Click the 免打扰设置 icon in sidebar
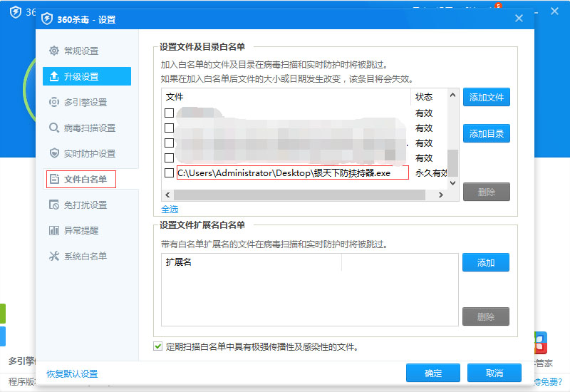 (54, 205)
